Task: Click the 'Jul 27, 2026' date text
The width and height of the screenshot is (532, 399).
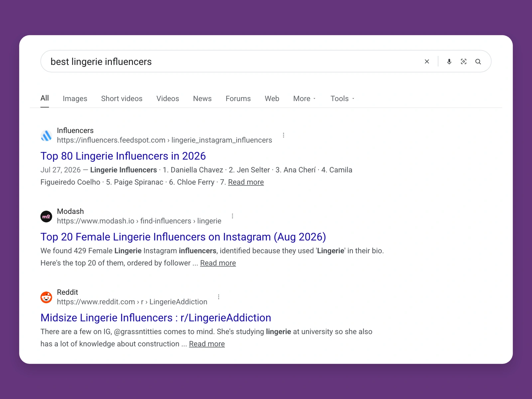Action: pos(61,170)
